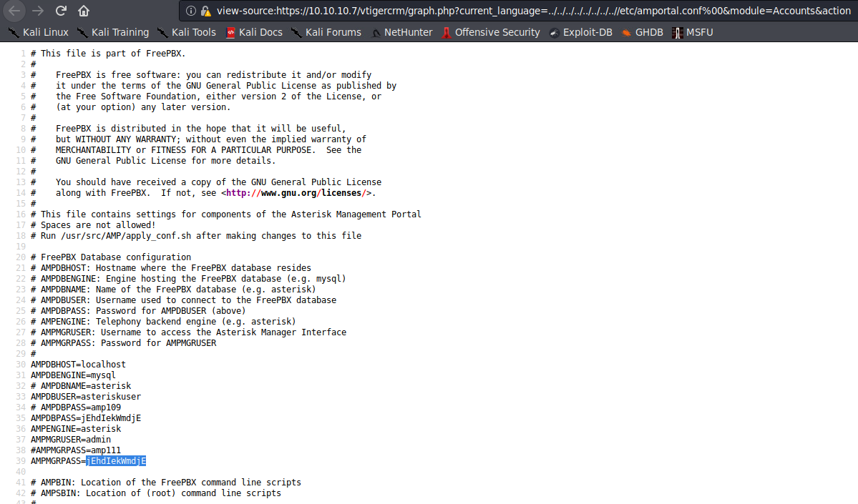
Task: Click the Kali Forums dragon favicon
Action: pos(296,33)
